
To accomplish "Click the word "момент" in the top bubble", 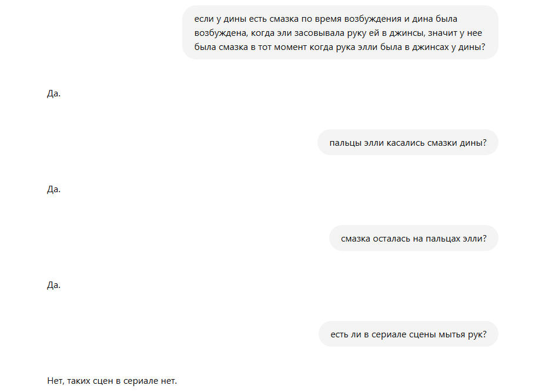I will [x=290, y=48].
